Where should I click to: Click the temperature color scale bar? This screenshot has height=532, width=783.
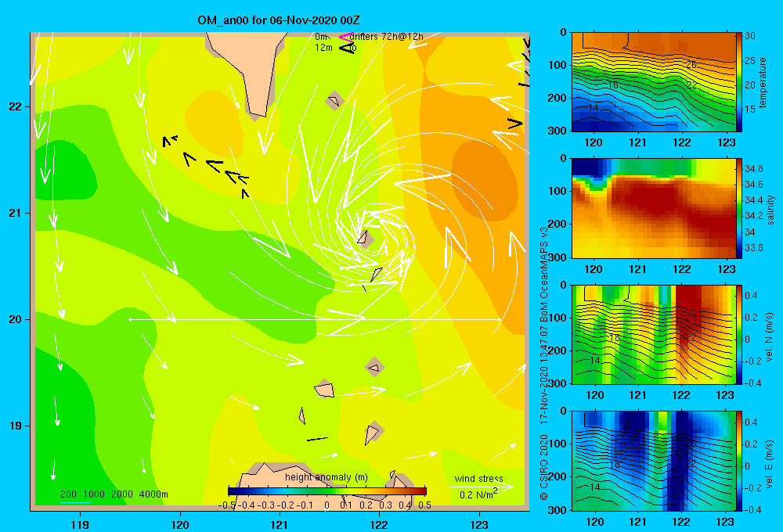pyautogui.click(x=738, y=82)
